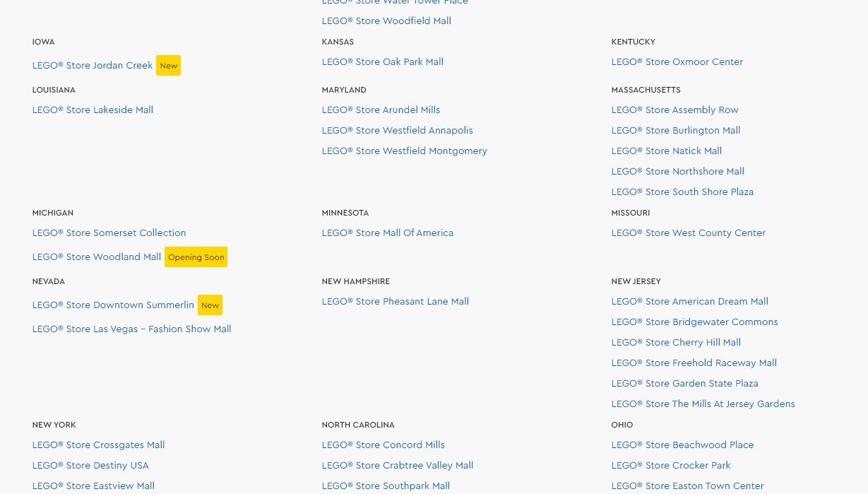Click the MASSACHUSETTS state heading
This screenshot has width=868, height=494.
pyautogui.click(x=646, y=90)
